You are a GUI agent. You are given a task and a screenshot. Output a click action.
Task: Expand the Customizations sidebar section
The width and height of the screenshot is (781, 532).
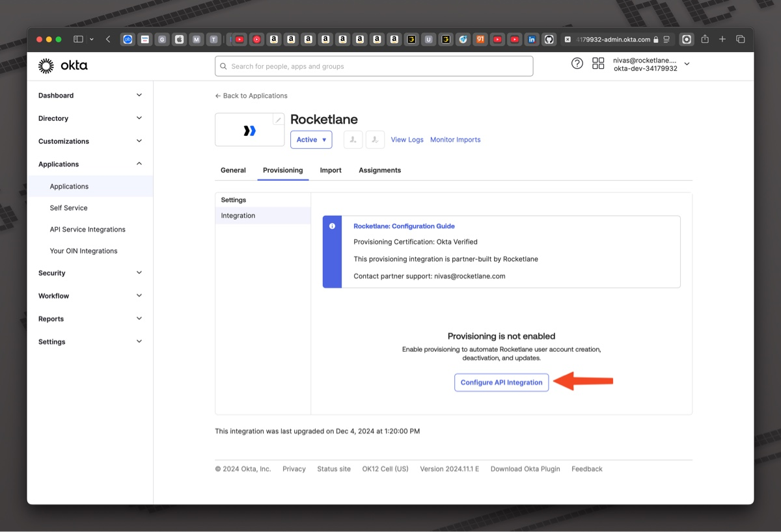pyautogui.click(x=90, y=141)
